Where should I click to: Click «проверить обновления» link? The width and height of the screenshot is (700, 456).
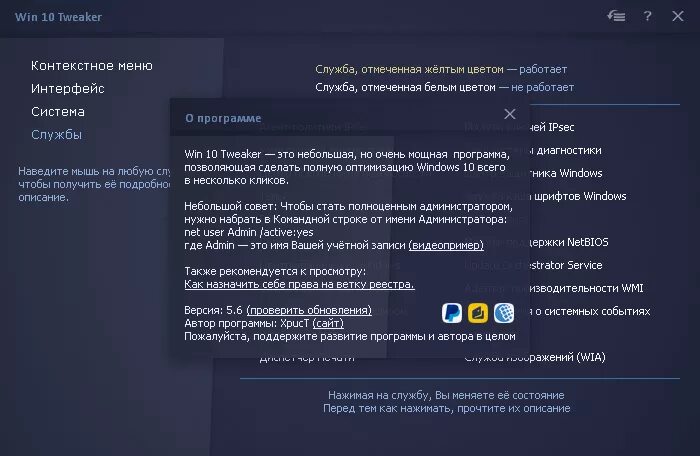309,310
